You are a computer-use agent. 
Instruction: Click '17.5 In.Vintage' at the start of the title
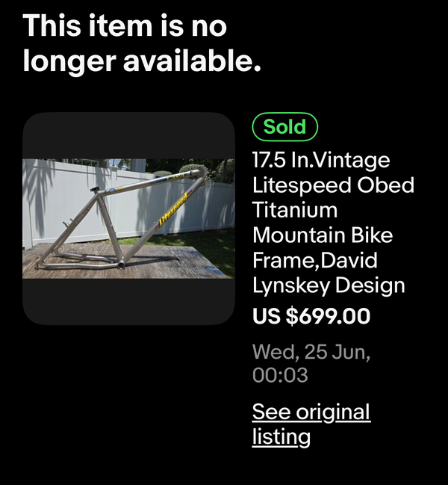pos(321,160)
